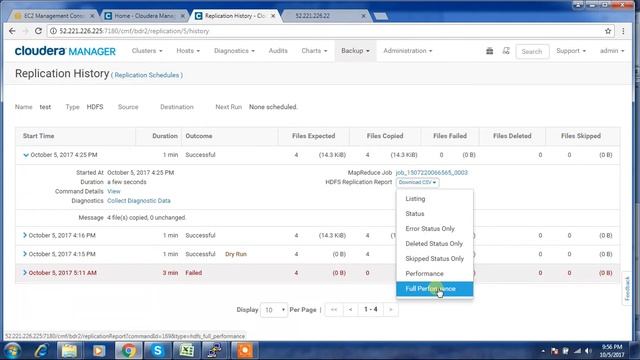Image resolution: width=640 pixels, height=360 pixels.
Task: Choose Skipped Status Only report
Action: click(x=435, y=259)
